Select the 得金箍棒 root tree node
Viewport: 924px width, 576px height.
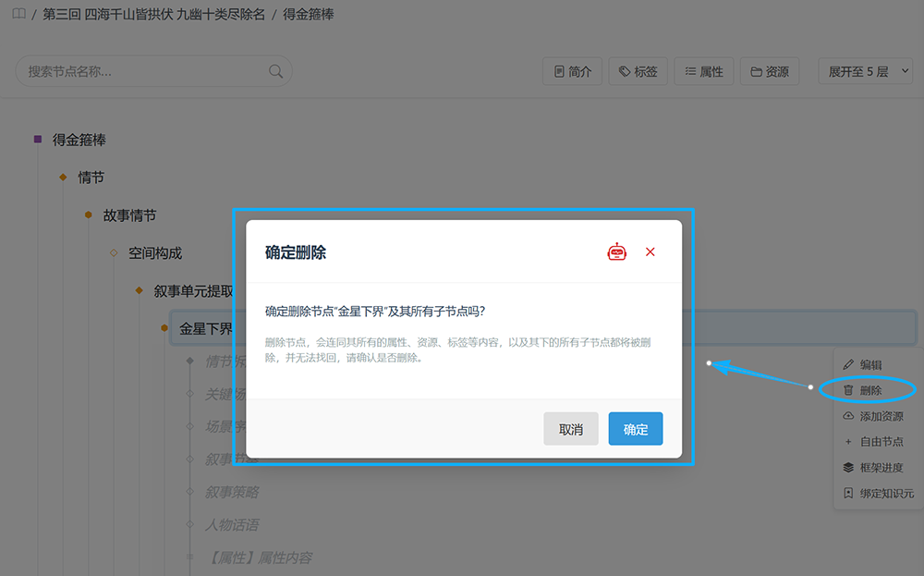(79, 140)
